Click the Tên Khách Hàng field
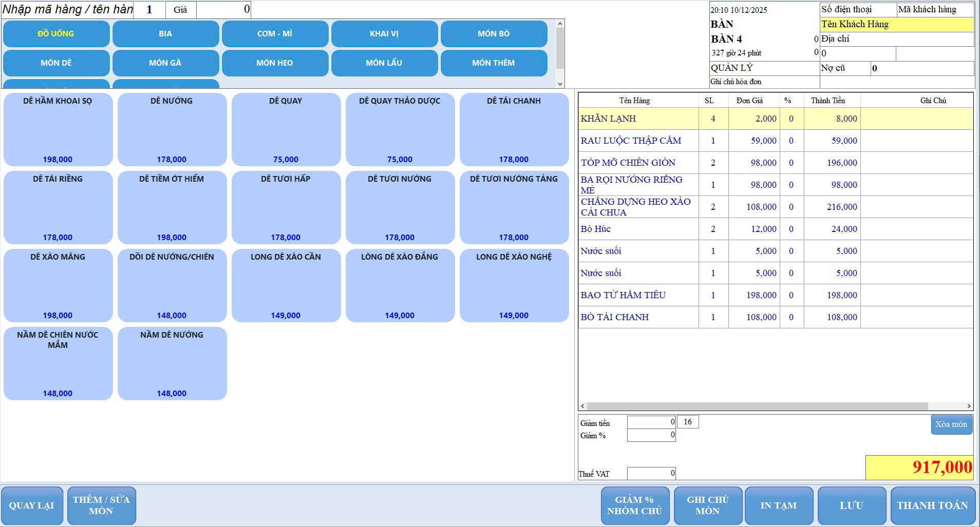Image resolution: width=980 pixels, height=527 pixels. 896,24
